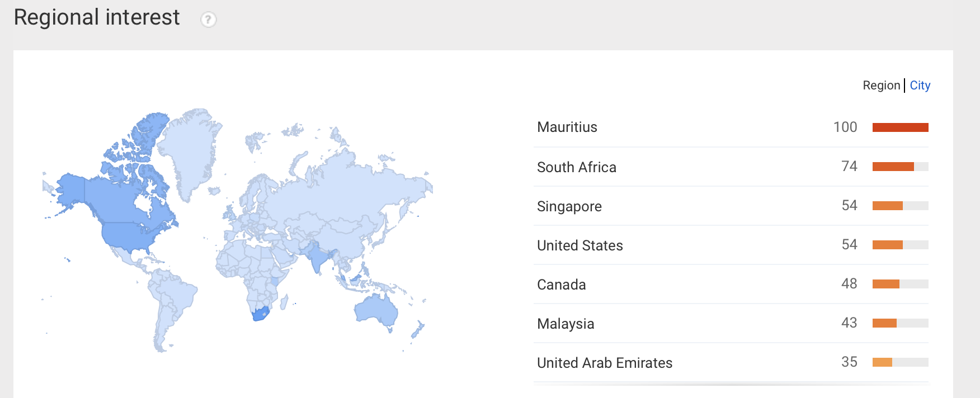This screenshot has height=398, width=980.
Task: Click India on the world map
Action: pos(317,256)
